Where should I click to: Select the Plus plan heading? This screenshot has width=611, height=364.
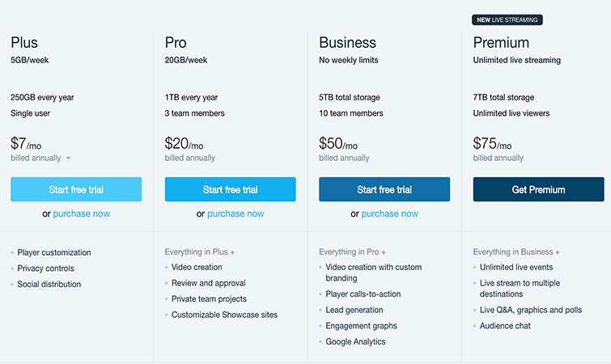pos(24,42)
